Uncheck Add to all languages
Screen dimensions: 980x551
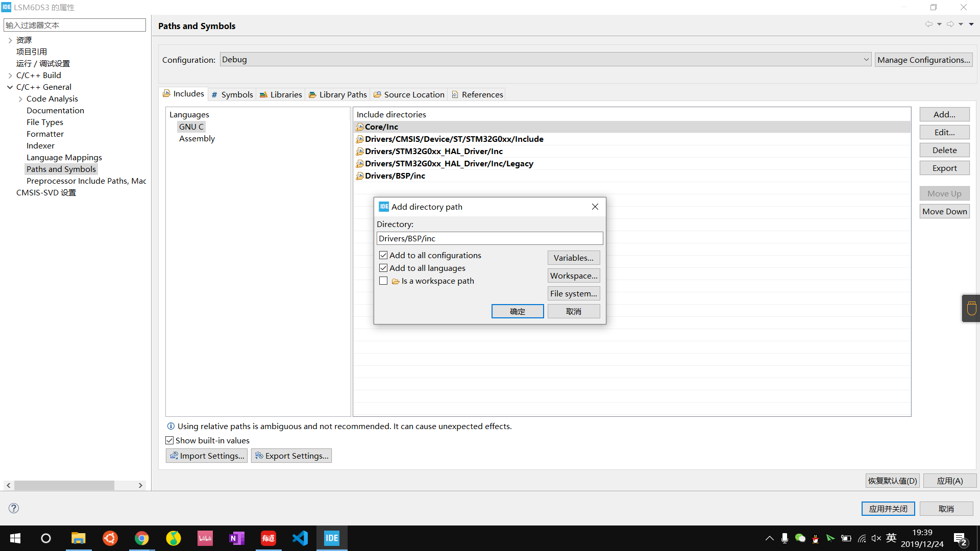(x=383, y=268)
